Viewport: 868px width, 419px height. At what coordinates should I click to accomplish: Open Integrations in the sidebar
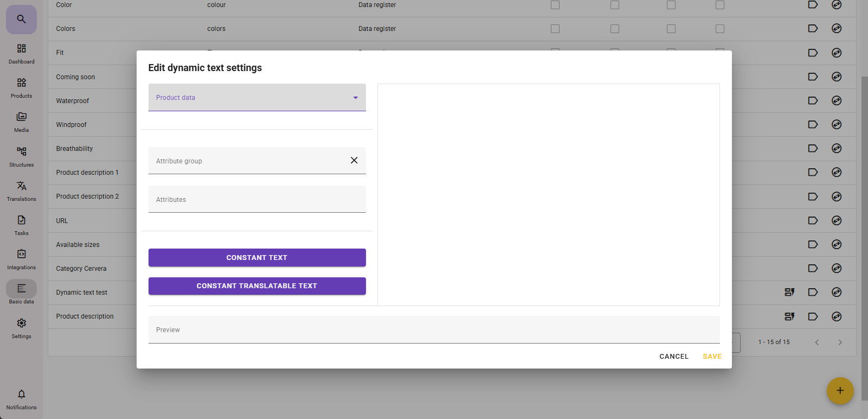(21, 259)
